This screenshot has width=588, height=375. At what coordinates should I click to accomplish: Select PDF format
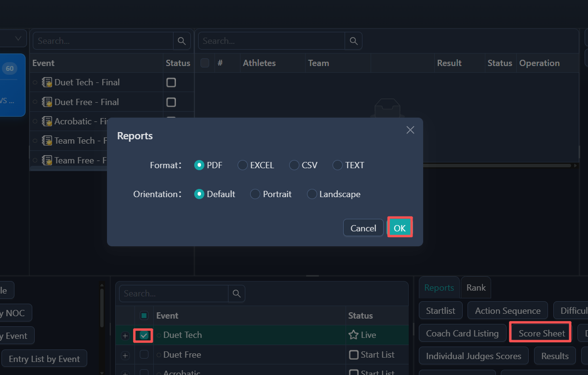pyautogui.click(x=199, y=165)
